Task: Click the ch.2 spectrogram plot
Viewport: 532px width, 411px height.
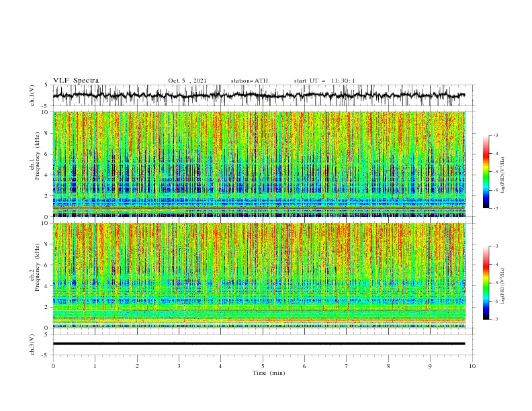Action: click(x=259, y=275)
